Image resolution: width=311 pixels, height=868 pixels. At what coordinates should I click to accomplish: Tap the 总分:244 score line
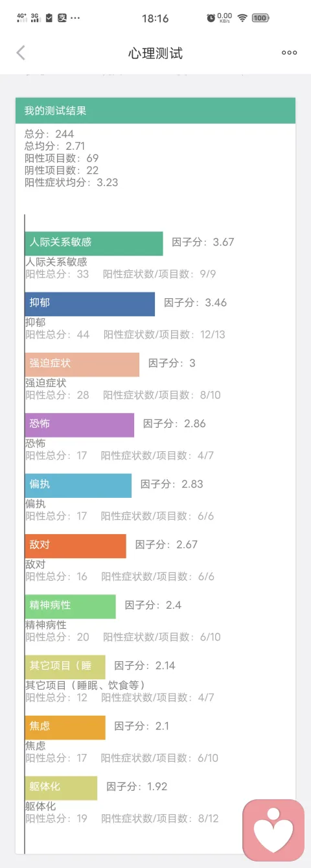pyautogui.click(x=49, y=134)
